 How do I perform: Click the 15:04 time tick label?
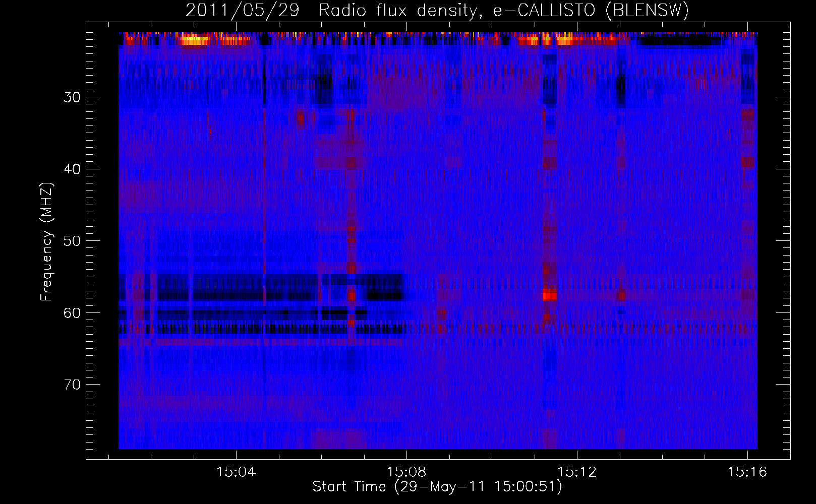(x=236, y=472)
